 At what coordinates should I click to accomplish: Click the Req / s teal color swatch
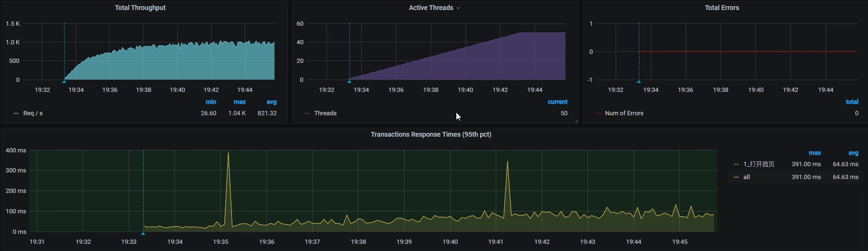click(16, 113)
